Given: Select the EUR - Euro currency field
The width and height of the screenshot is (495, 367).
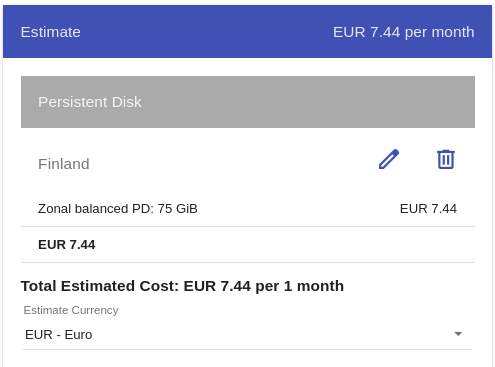Looking at the screenshot, I should [x=247, y=334].
